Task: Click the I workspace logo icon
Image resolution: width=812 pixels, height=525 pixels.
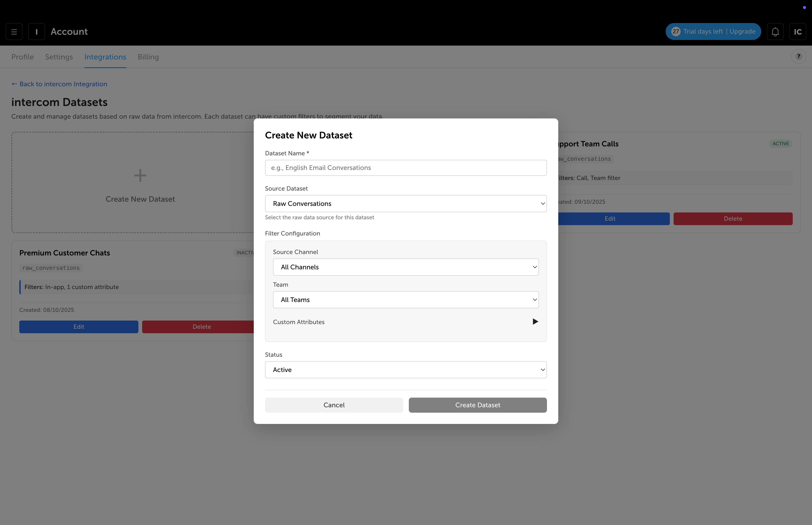Action: (x=36, y=32)
